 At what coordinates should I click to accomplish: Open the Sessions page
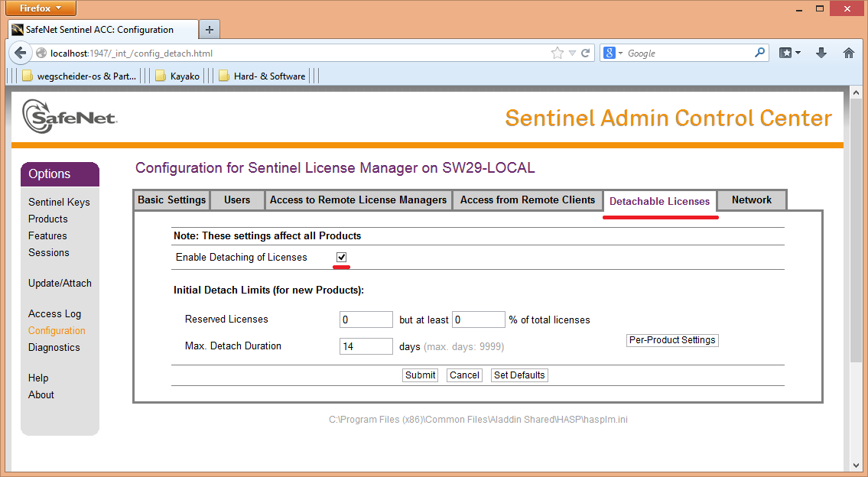coord(49,252)
